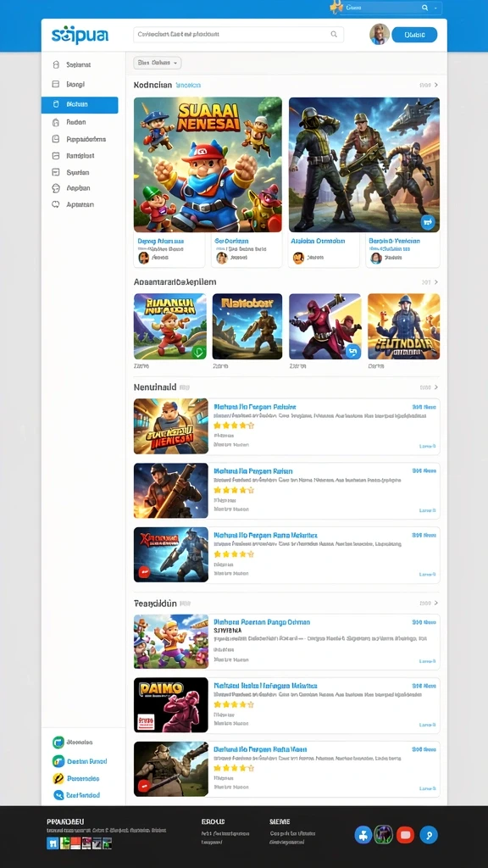Click the star rating of the first list game
The height and width of the screenshot is (868, 488).
[x=234, y=426]
